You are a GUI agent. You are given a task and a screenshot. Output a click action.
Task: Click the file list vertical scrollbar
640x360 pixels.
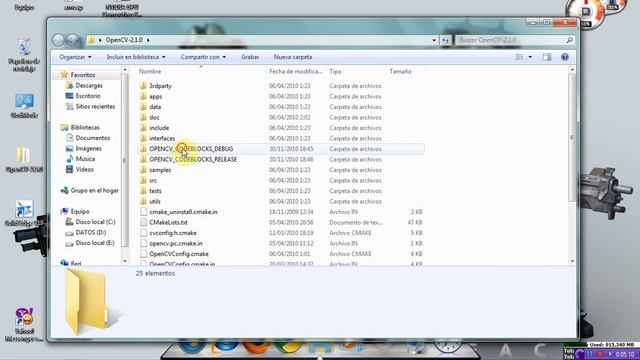(572, 137)
